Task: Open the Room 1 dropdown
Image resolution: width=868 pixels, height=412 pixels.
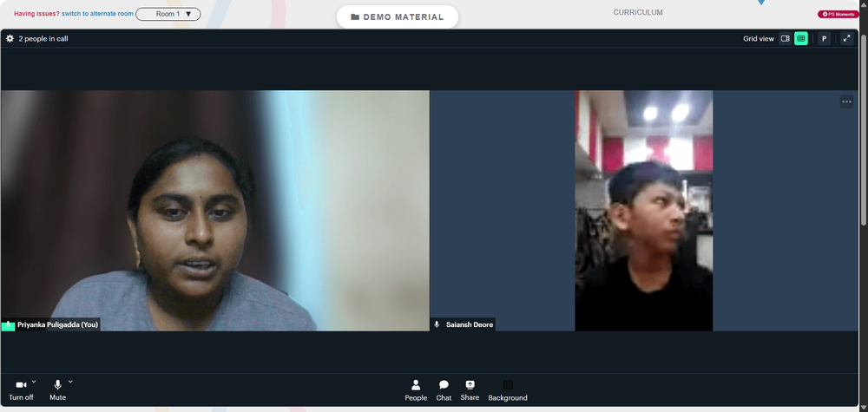Action: tap(168, 15)
